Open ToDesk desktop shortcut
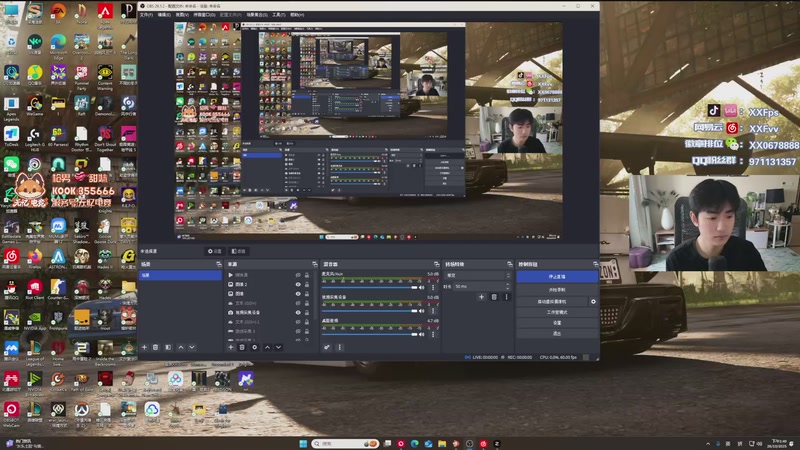800x450 pixels. pos(11,136)
